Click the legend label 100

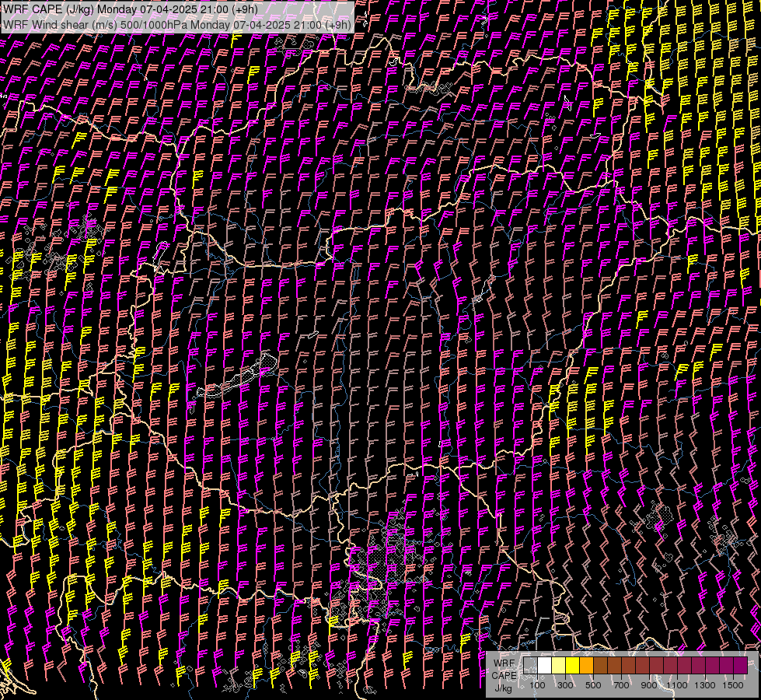(537, 685)
